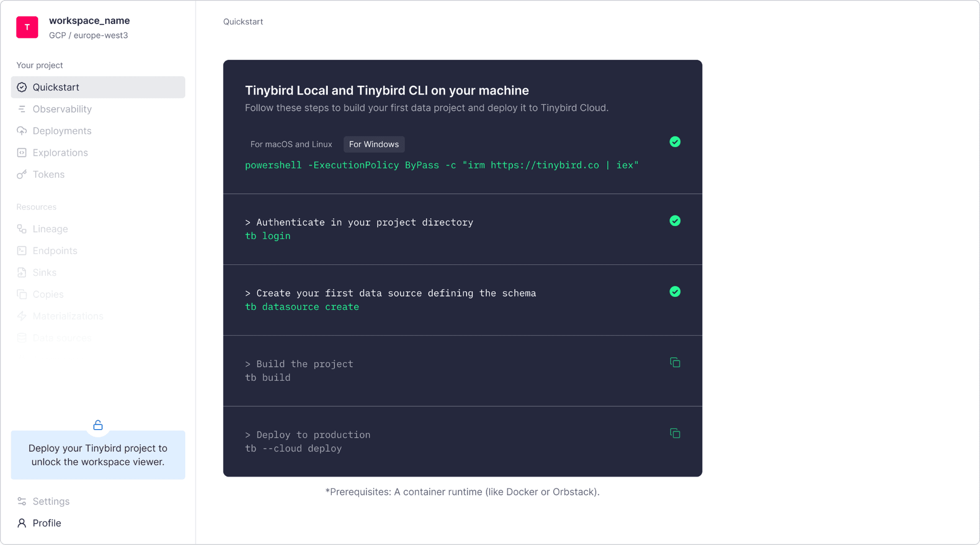Open the Quickstart page
Screen dimensions: 980x545
(x=56, y=87)
